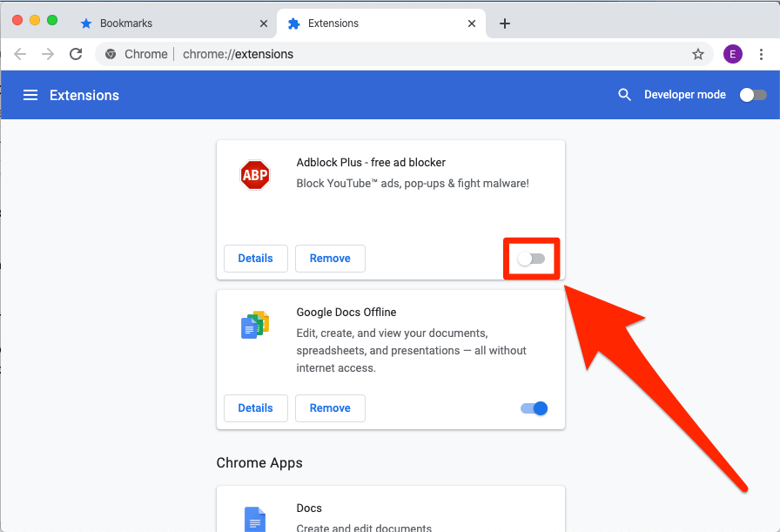The width and height of the screenshot is (780, 532).
Task: Click the chrome://extensions address bar
Action: (404, 54)
